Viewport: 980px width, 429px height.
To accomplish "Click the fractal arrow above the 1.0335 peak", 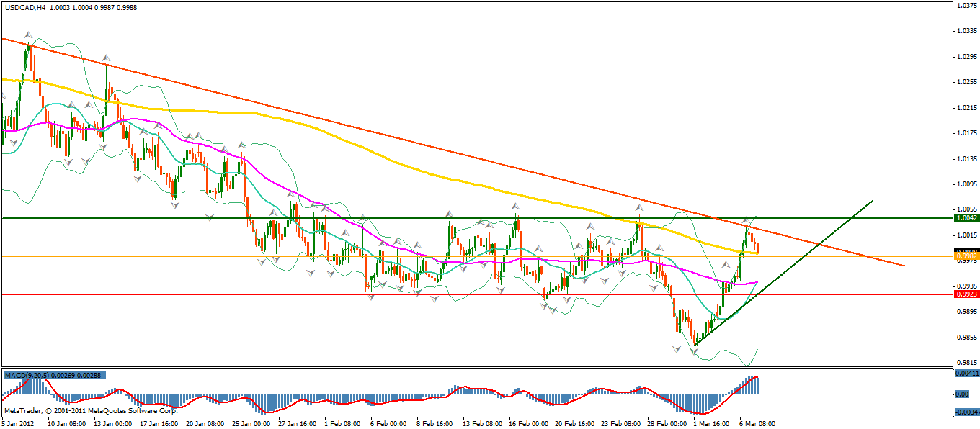I will 28,35.
